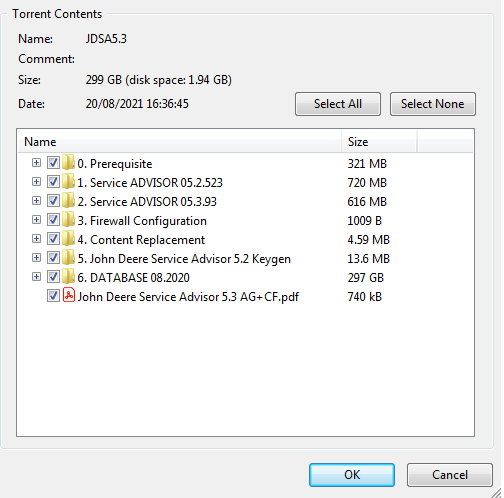Viewport: 504px width, 498px height.
Task: Sort by the Name column header
Action: 179,142
